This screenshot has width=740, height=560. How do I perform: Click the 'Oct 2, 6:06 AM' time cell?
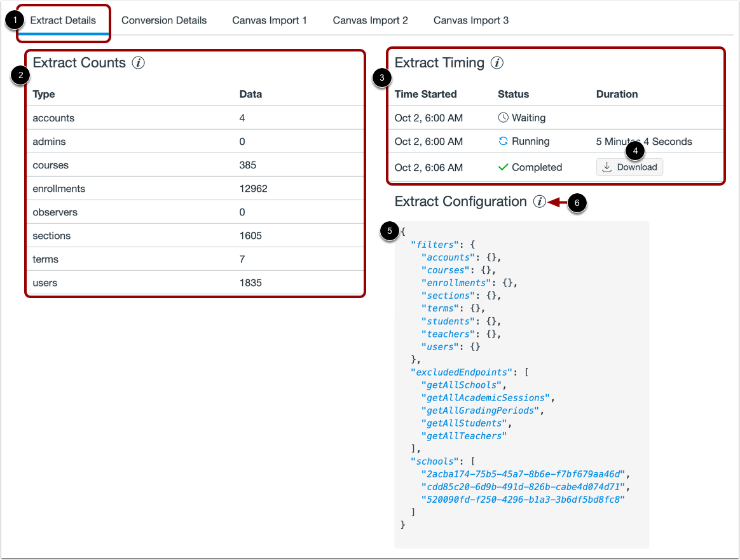click(x=428, y=167)
